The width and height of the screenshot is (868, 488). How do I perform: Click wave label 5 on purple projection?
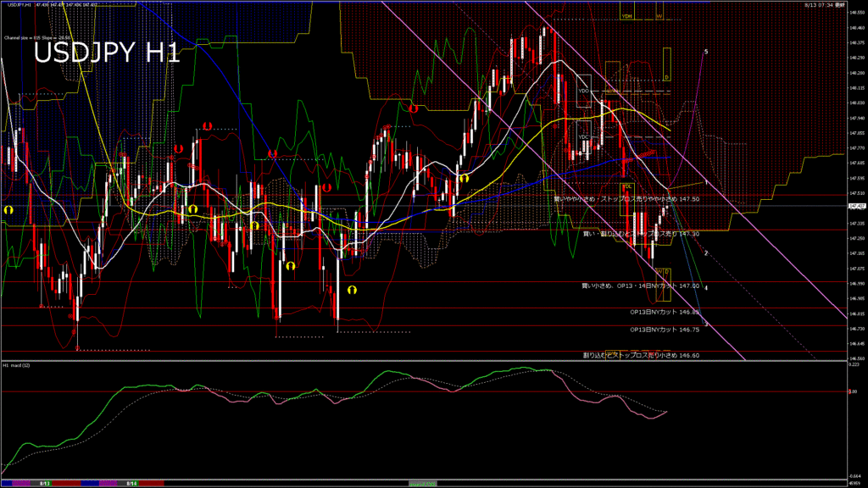point(706,52)
